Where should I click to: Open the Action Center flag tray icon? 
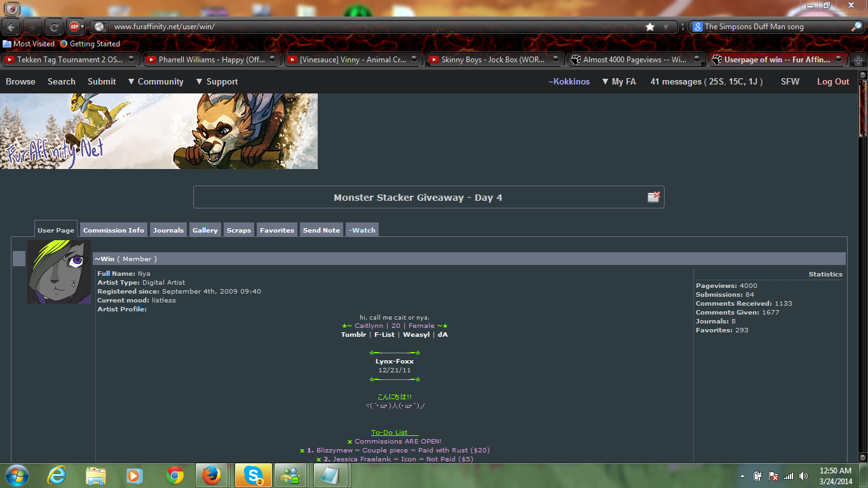[773, 476]
